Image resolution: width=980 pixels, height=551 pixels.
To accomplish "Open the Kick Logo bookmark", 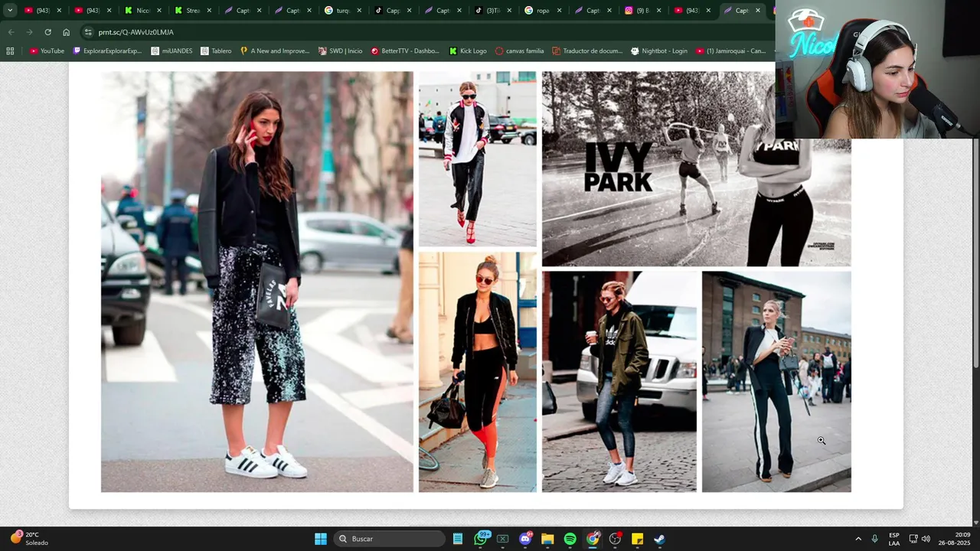I will pos(468,51).
